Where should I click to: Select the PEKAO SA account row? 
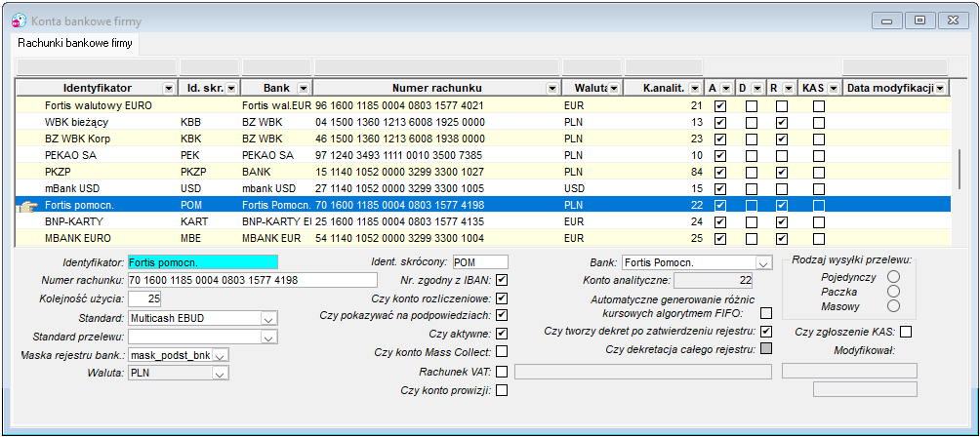482,155
